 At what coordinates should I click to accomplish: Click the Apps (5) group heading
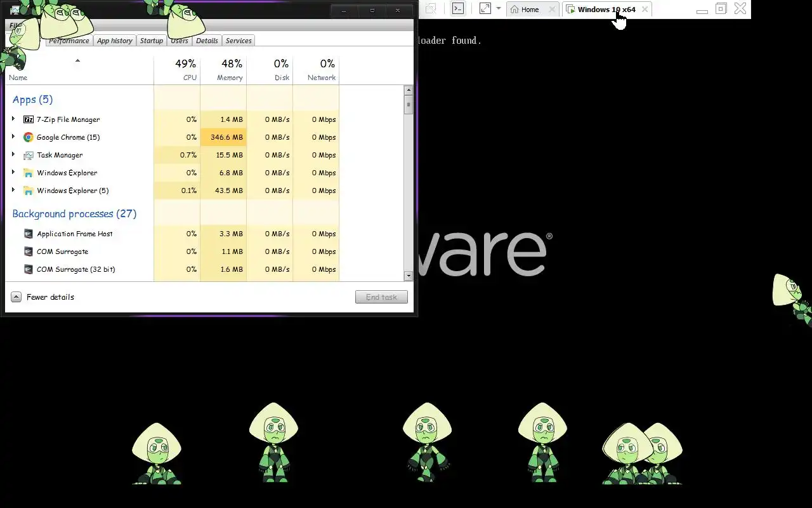pyautogui.click(x=32, y=100)
